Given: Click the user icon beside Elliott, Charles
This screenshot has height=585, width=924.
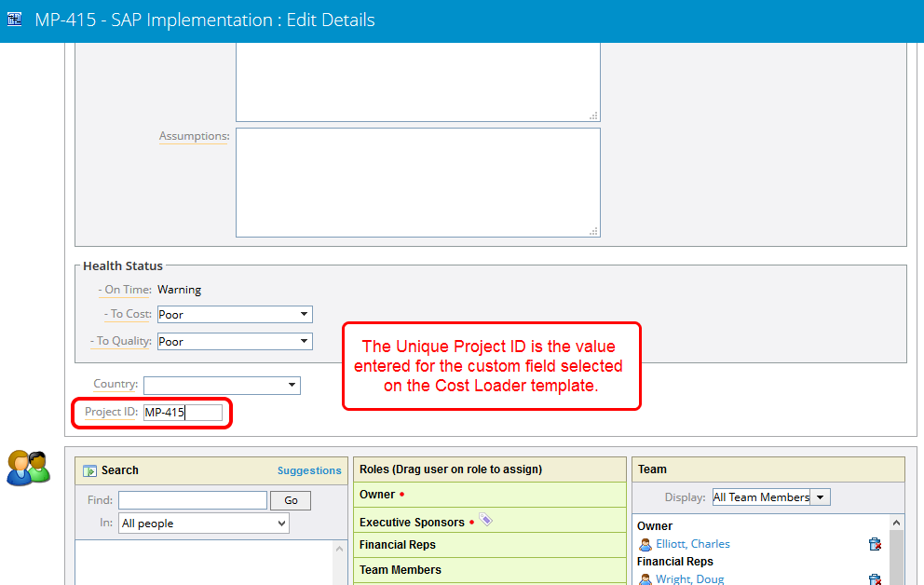Looking at the screenshot, I should click(x=645, y=544).
